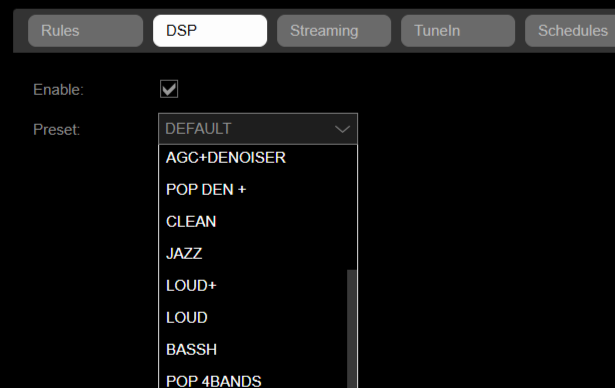Open the Streaming tab
This screenshot has height=388, width=615.
[x=334, y=31]
